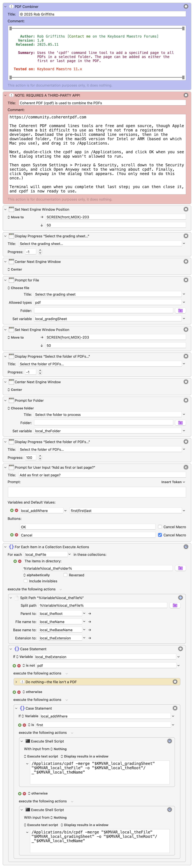
Task: Open the Insert Token menu
Action: point(173,482)
